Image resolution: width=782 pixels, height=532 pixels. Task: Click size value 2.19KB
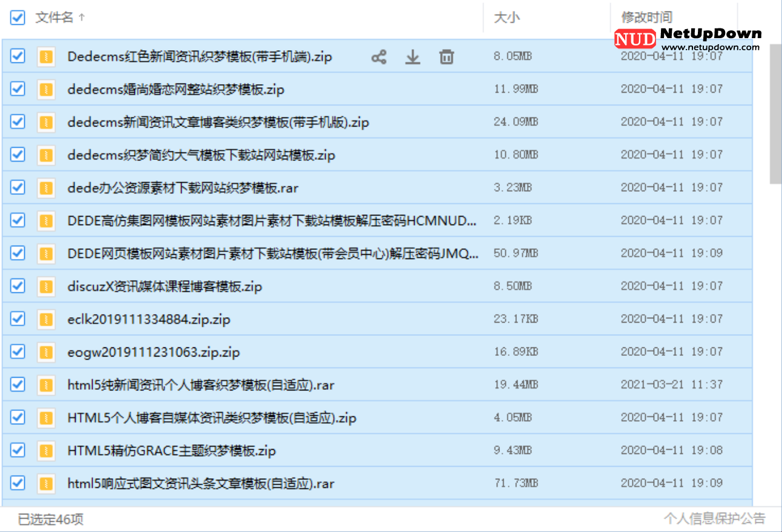[513, 220]
